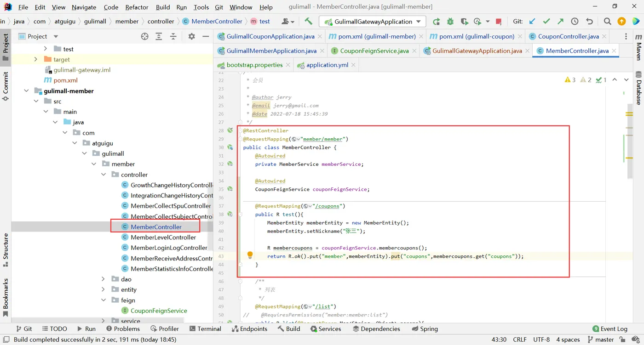644x345 pixels.
Task: Toggle the Structure tool window
Action: (6, 249)
